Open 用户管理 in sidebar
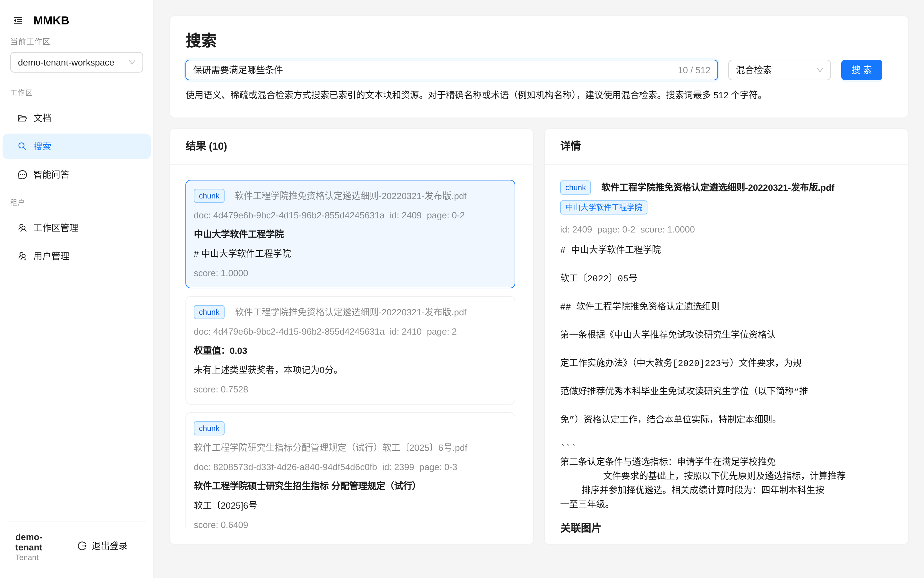This screenshot has height=578, width=924. pyautogui.click(x=77, y=256)
